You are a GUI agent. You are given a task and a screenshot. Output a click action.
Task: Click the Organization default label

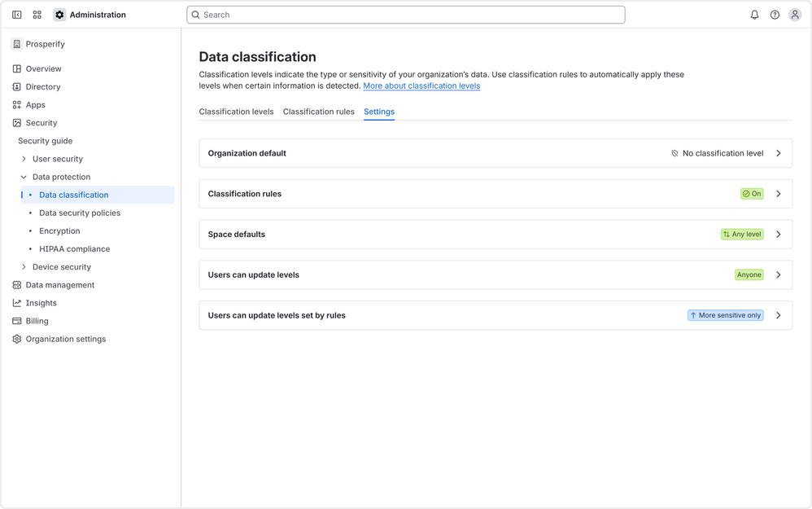(x=247, y=153)
